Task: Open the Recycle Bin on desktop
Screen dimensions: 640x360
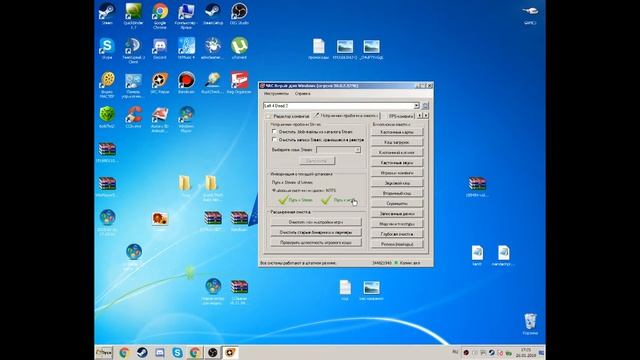Action: (x=530, y=324)
